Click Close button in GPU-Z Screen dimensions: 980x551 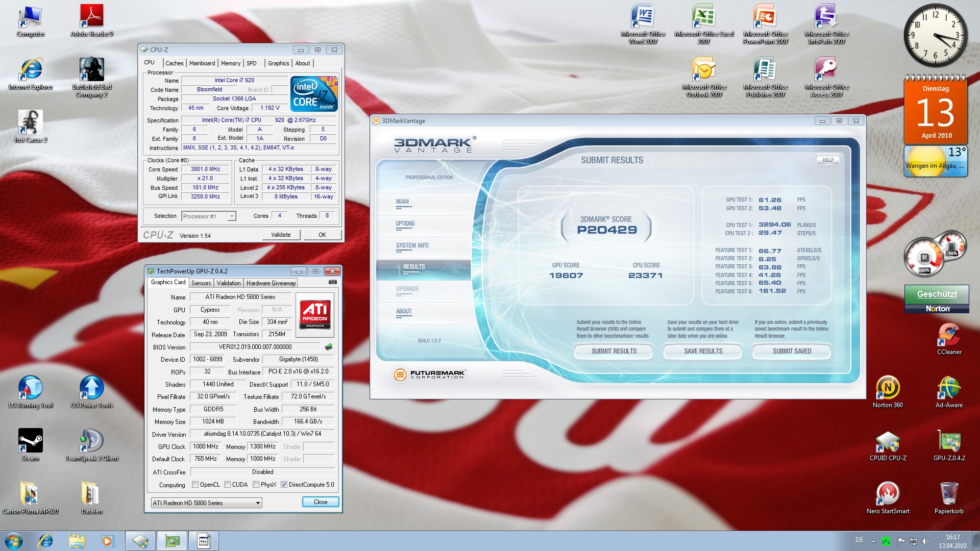click(x=321, y=502)
